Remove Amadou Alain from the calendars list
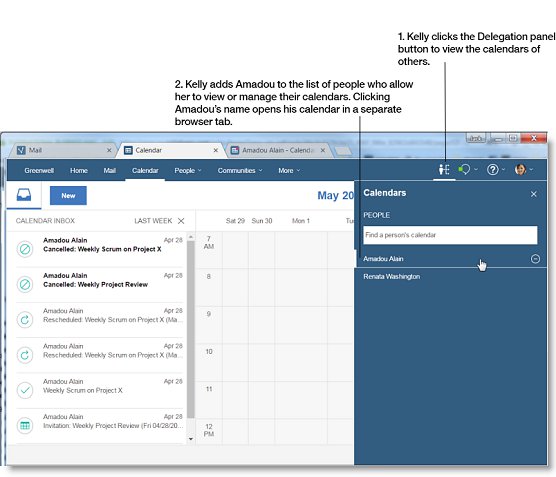 pos(535,259)
